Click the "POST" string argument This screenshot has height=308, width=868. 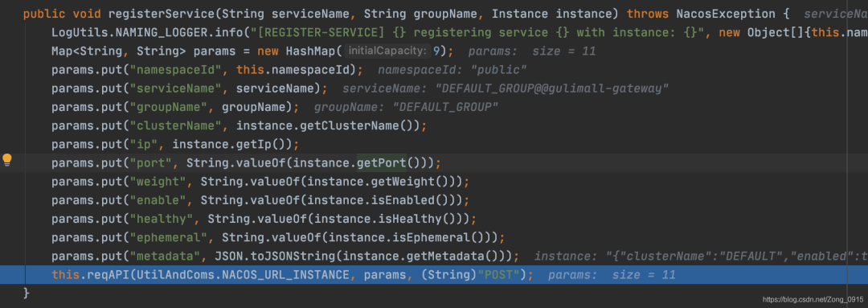coord(501,274)
